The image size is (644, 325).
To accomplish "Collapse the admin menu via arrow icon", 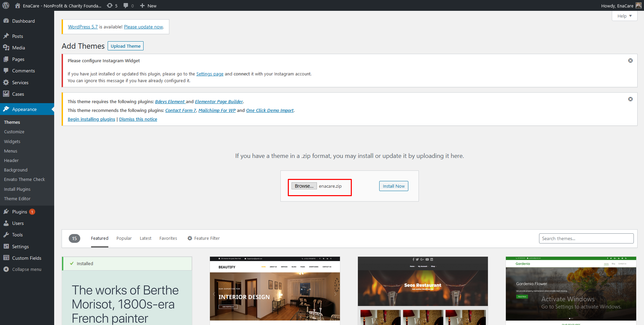I will click(6, 269).
